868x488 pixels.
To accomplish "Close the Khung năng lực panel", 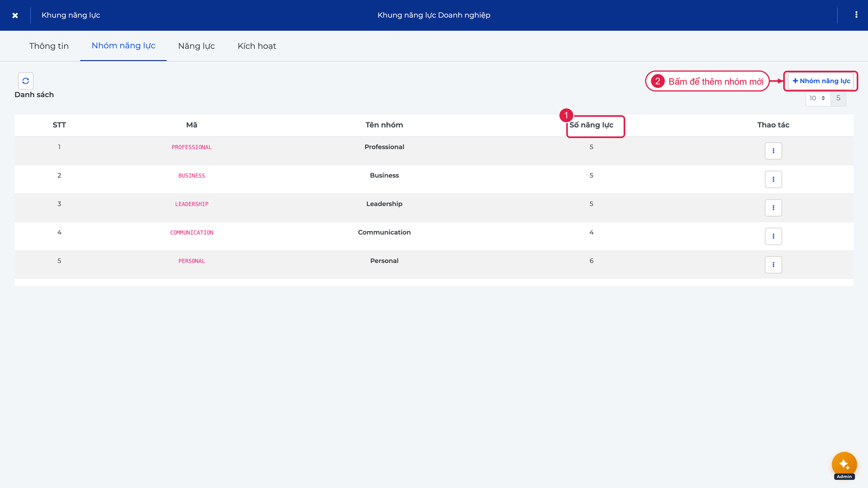I will click(15, 15).
